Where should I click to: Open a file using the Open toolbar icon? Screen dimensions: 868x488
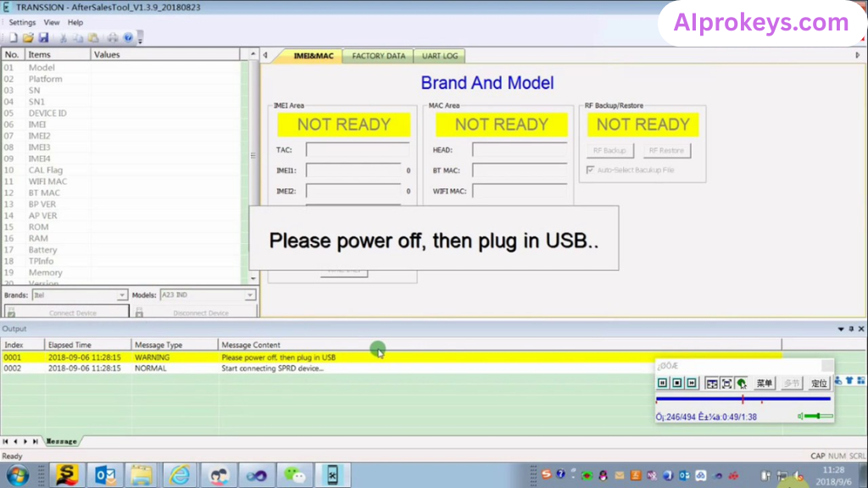[x=27, y=38]
